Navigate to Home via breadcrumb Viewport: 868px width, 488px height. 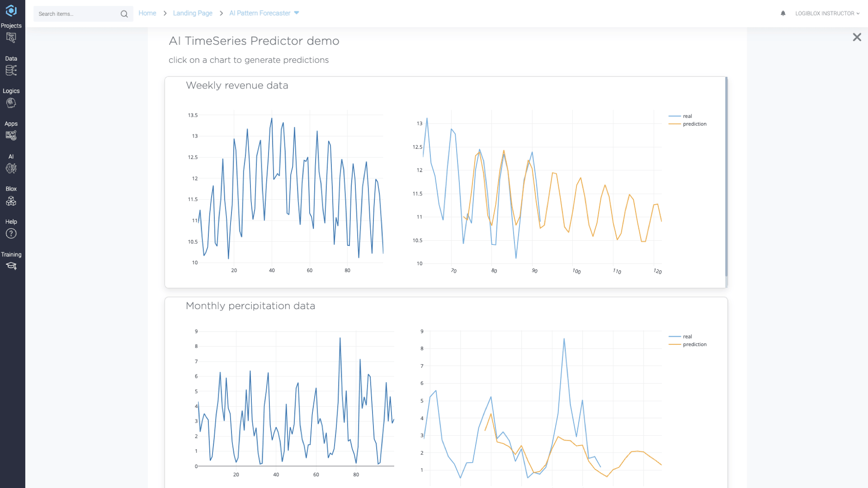pos(147,13)
